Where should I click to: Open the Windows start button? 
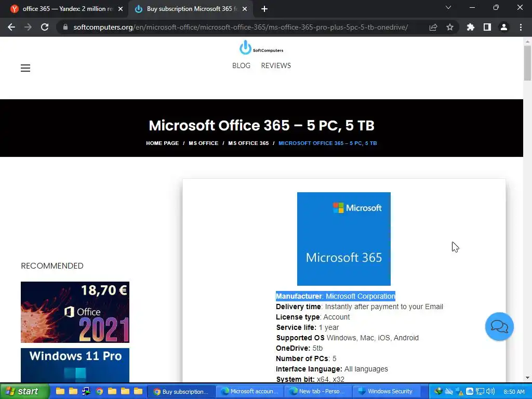click(x=24, y=391)
